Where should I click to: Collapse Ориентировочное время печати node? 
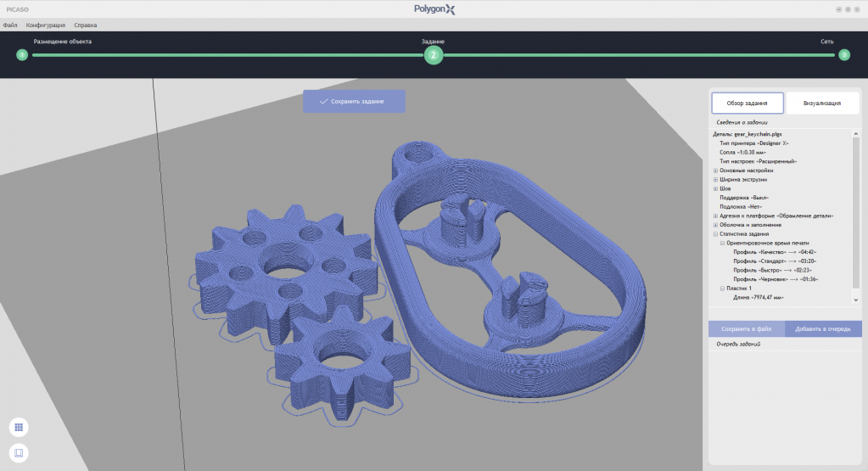pyautogui.click(x=722, y=243)
